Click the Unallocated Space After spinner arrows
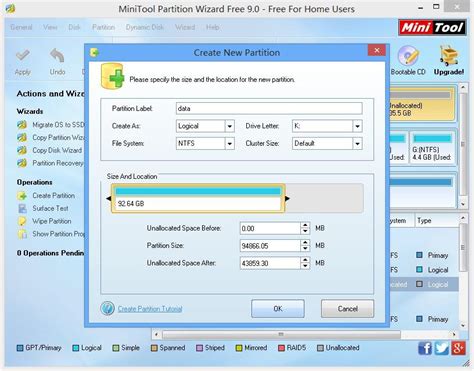 pos(305,263)
